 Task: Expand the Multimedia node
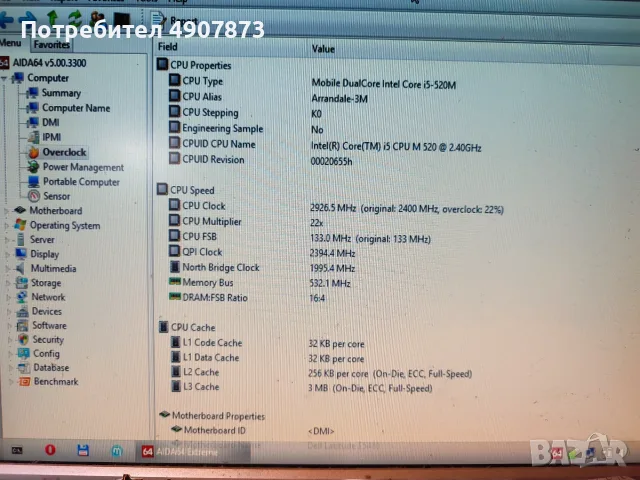pos(8,269)
